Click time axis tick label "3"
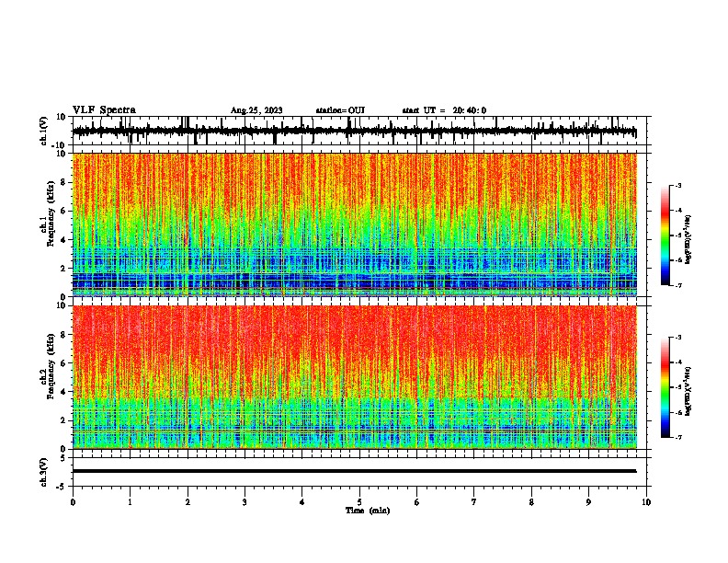This screenshot has height=563, width=728. [x=245, y=502]
